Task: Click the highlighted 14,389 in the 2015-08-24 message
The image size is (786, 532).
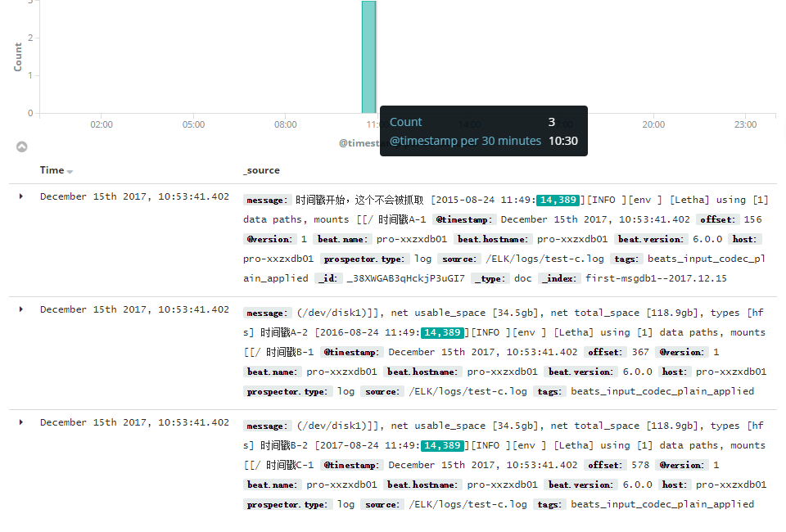Action: pos(558,200)
